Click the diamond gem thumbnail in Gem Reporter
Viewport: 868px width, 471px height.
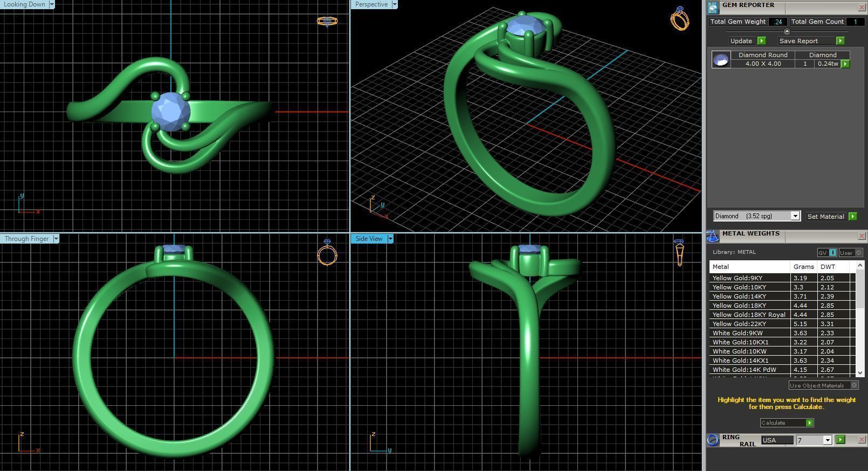point(721,60)
